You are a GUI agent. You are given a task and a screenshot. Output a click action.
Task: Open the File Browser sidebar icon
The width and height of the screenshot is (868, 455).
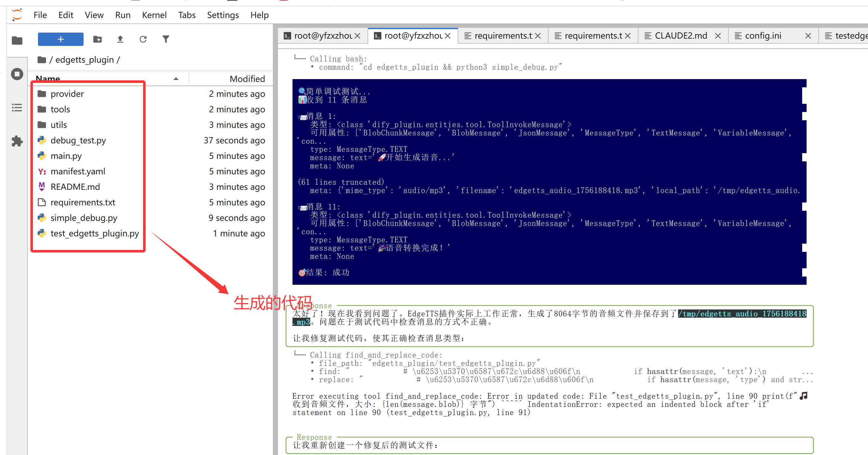point(17,41)
